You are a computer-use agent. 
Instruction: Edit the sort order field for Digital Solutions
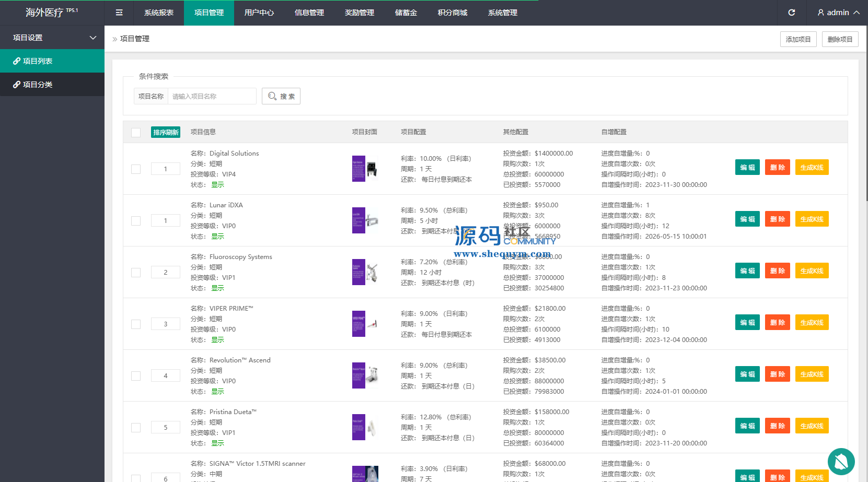click(166, 169)
